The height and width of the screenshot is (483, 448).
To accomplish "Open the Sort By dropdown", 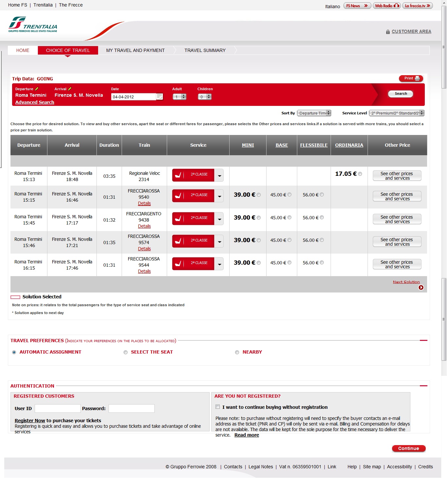I will coord(314,113).
